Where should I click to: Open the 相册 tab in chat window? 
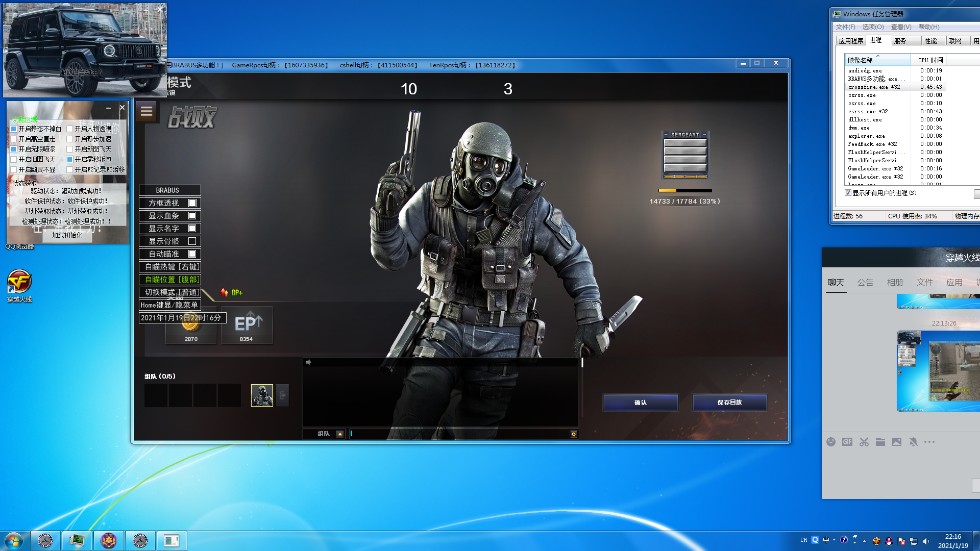895,282
